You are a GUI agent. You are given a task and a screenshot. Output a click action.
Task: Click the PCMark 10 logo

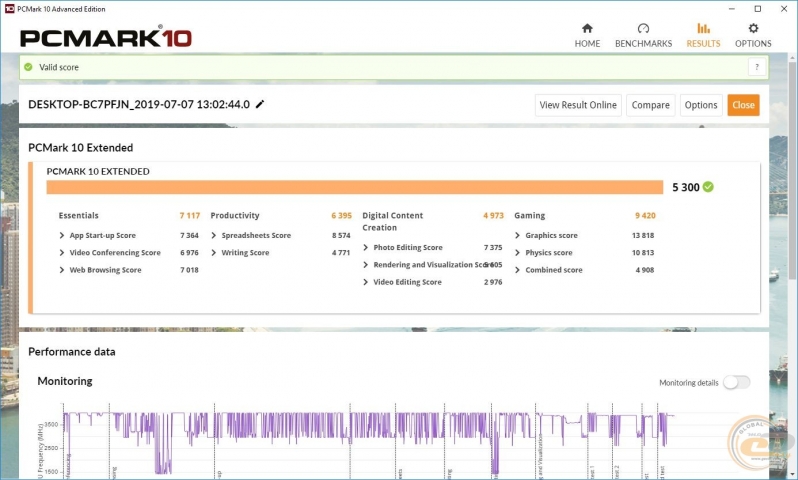point(106,38)
